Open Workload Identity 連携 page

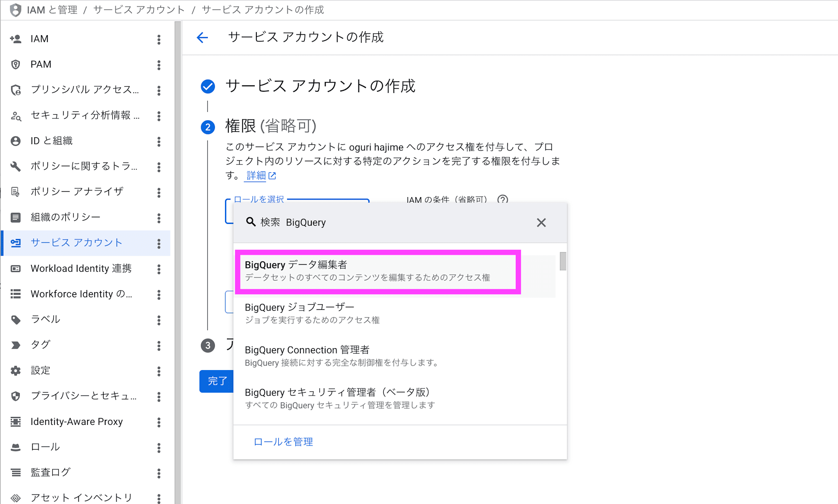pos(81,268)
